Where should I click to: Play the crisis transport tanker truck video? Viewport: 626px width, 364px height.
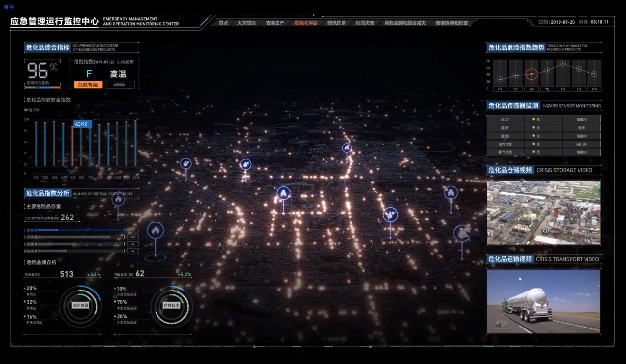[544, 301]
